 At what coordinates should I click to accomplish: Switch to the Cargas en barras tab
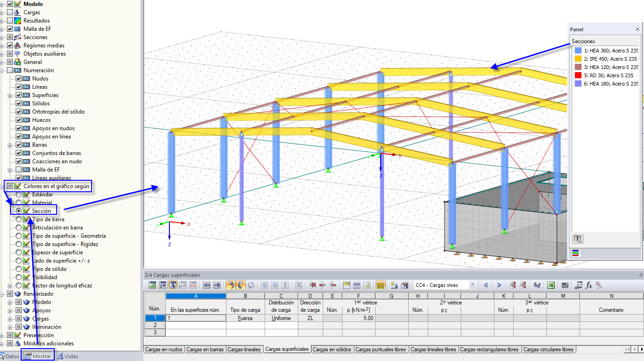pyautogui.click(x=205, y=350)
